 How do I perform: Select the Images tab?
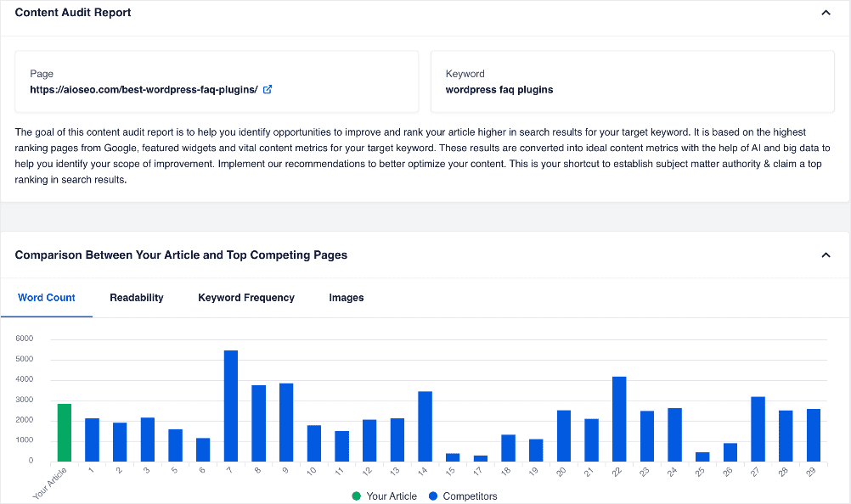[347, 298]
